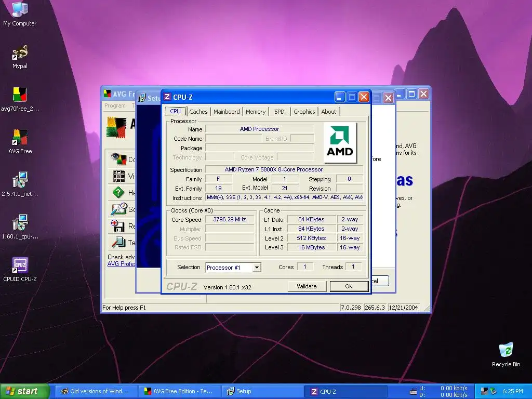Viewport: 532px width, 399px height.
Task: Click the Level 2 512 KBytes value
Action: tap(312, 238)
